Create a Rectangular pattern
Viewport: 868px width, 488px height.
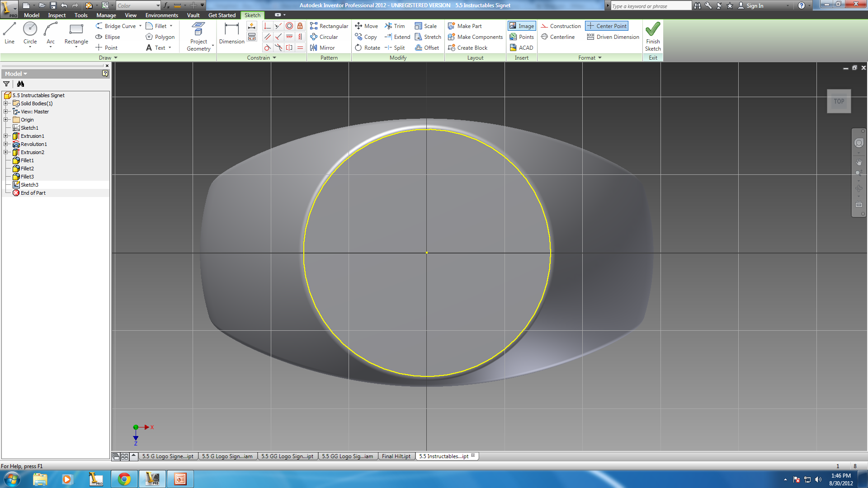(x=329, y=26)
